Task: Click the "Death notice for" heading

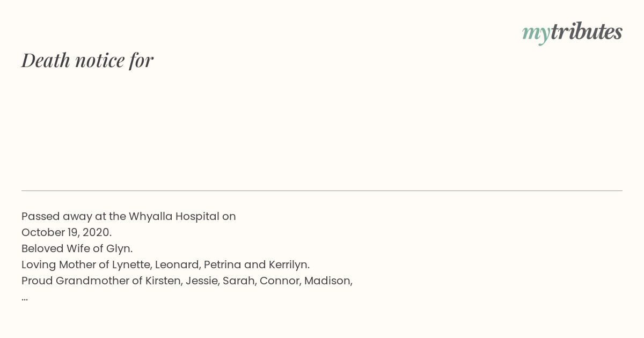Action: click(x=87, y=60)
